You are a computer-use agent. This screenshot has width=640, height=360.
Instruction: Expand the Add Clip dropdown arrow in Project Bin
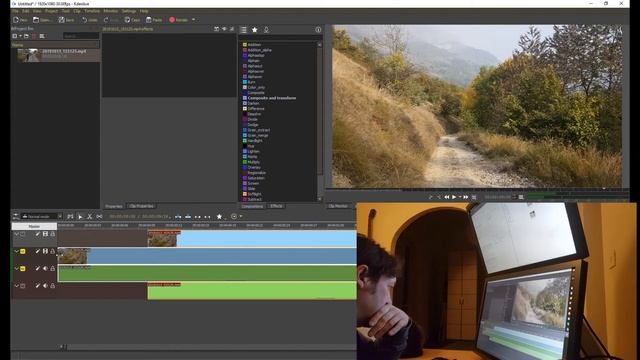coord(20,36)
